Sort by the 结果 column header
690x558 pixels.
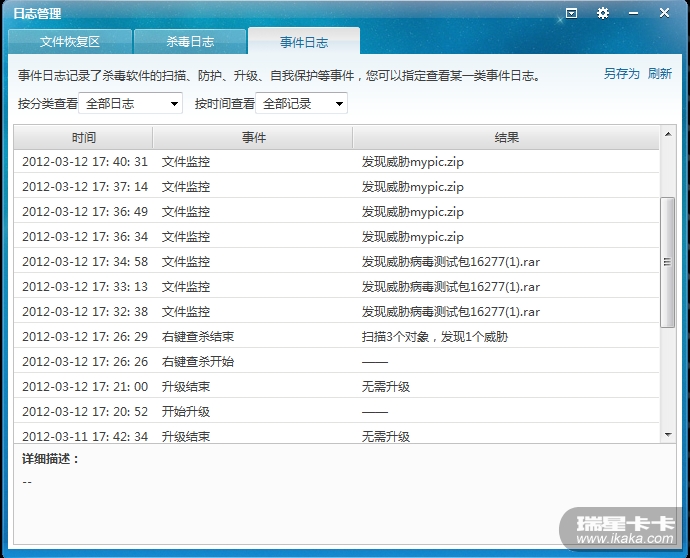[x=506, y=138]
